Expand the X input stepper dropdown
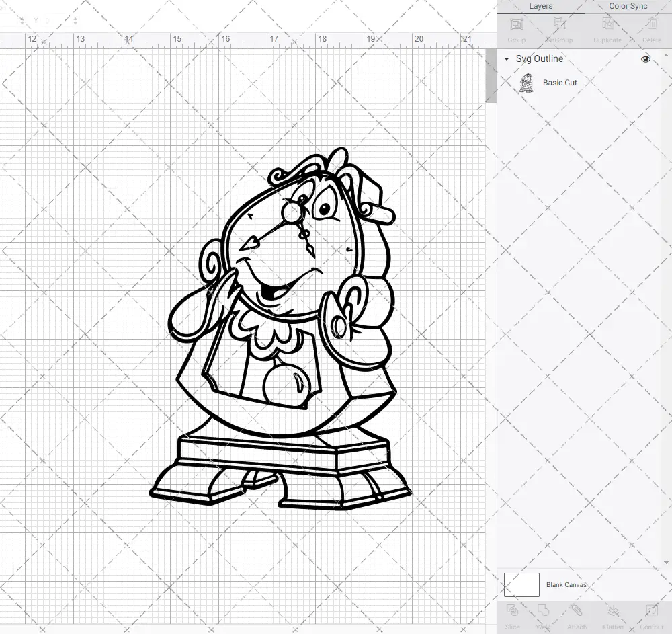Viewport: 672px width, 634px height. 22,20
